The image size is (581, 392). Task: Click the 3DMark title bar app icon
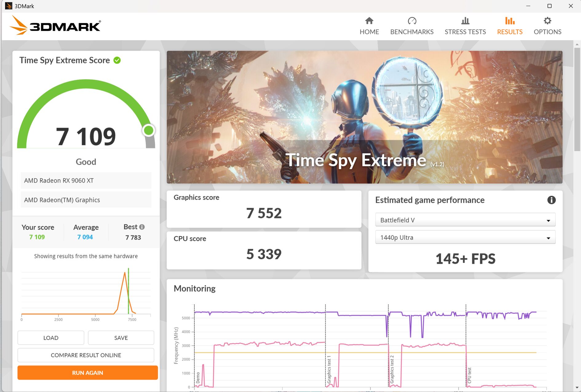tap(8, 6)
